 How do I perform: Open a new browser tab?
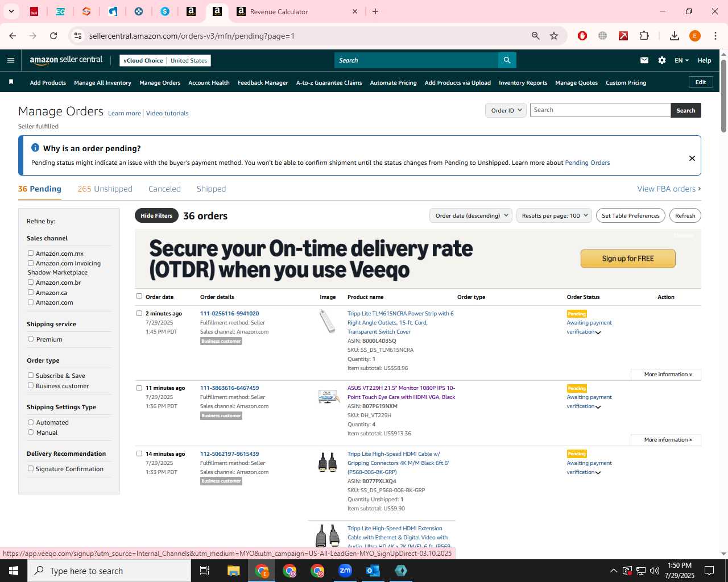pyautogui.click(x=375, y=11)
